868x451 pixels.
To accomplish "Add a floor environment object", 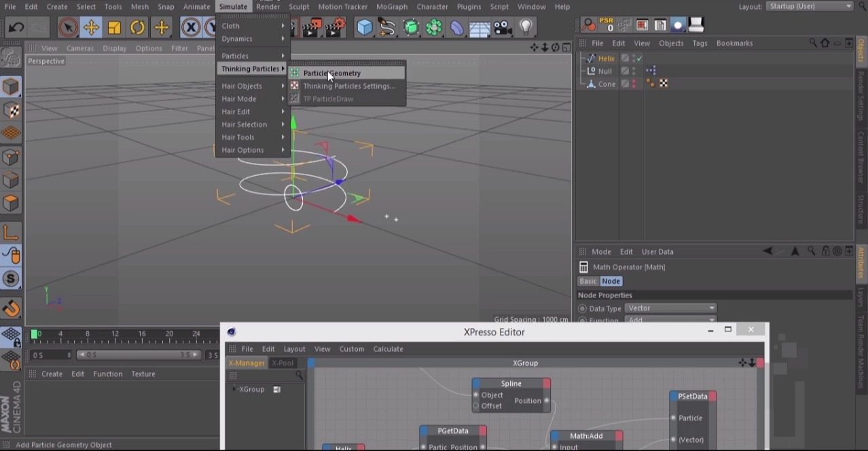I will tap(480, 28).
